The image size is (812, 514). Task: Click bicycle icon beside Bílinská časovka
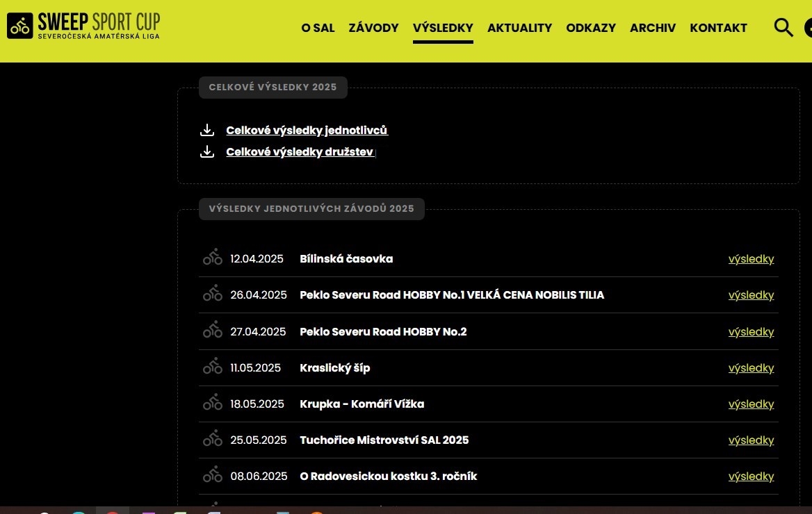(213, 258)
